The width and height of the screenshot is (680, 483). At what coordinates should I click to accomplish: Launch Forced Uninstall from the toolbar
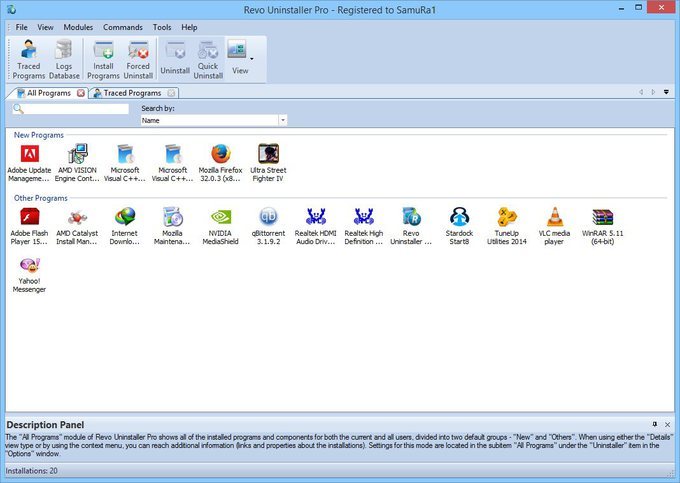click(x=138, y=59)
